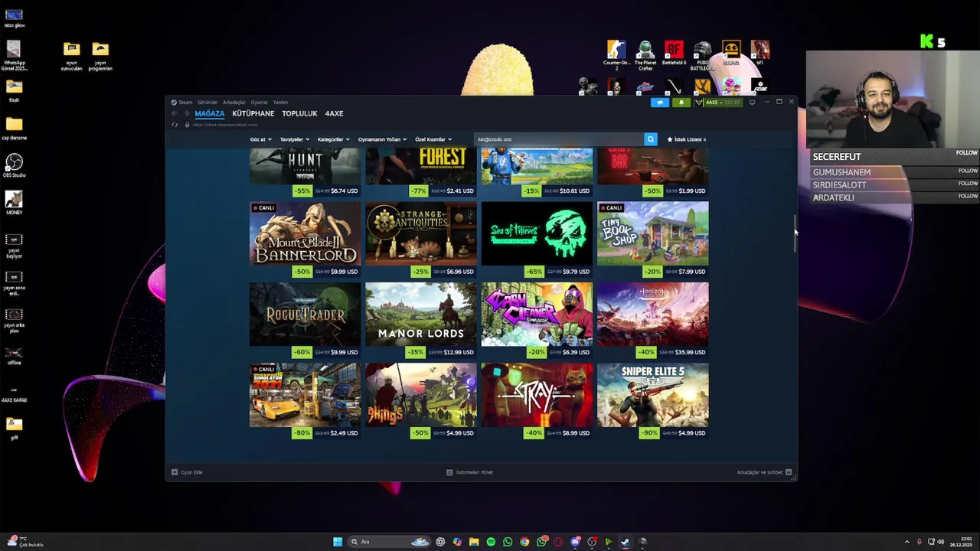Click FOLLOW next to SIRDIESALOTT
980x551 pixels.
(968, 184)
